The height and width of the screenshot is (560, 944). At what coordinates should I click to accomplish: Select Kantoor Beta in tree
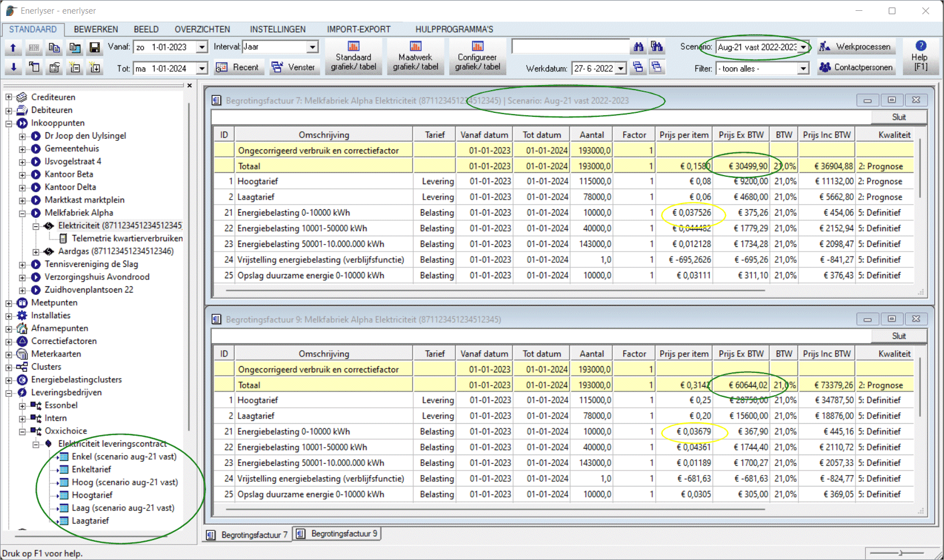coord(69,175)
